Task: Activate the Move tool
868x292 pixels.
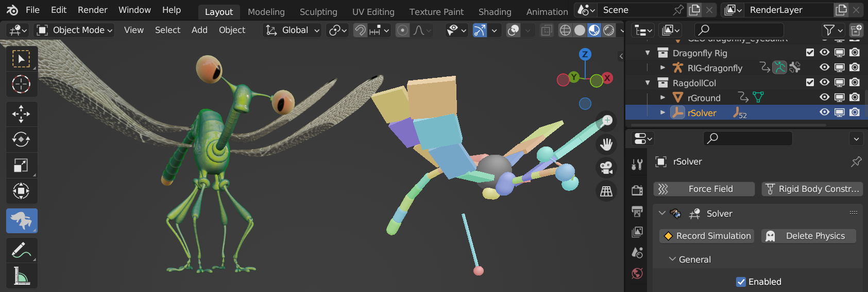Action: coord(21,114)
